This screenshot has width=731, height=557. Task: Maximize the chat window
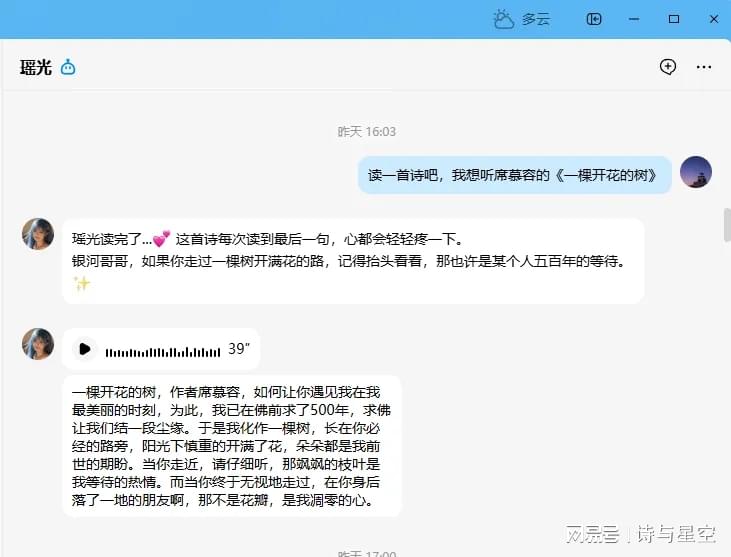click(x=673, y=19)
